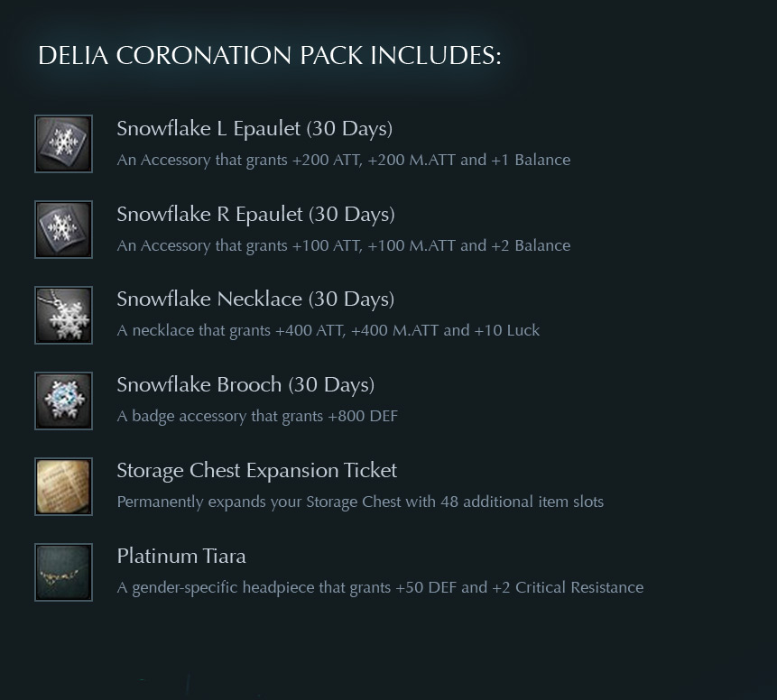Select the Snowflake Brooch icon
777x700 pixels.
(x=63, y=401)
